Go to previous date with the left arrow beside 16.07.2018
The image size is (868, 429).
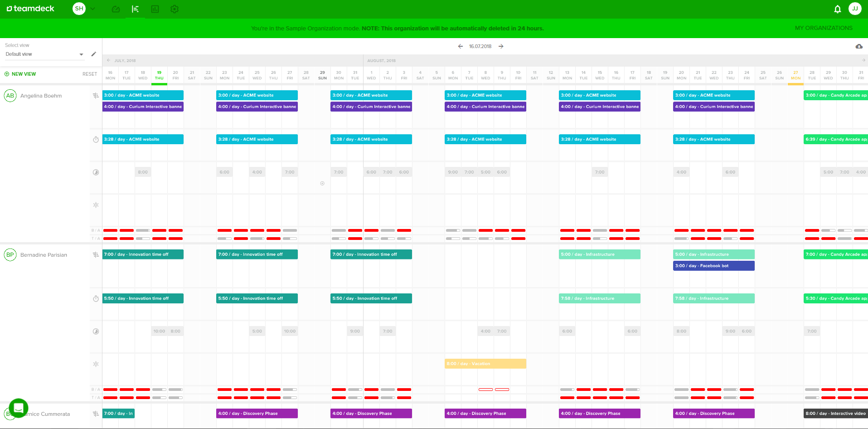(x=461, y=46)
